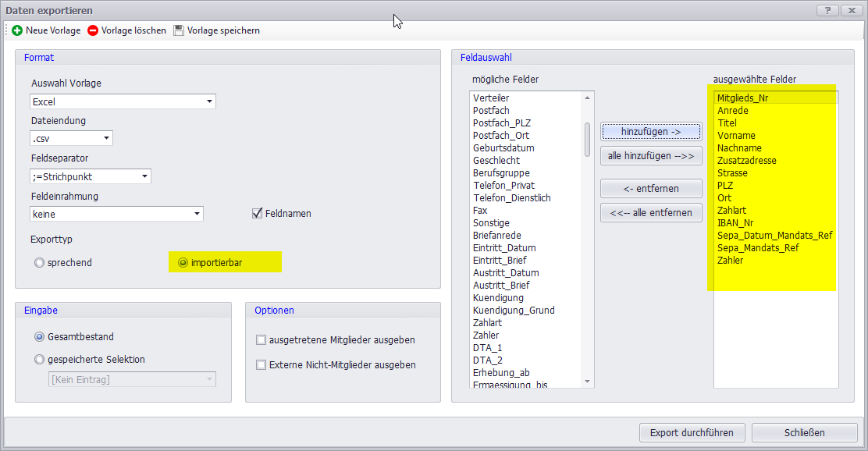868x451 pixels.
Task: Click the green Neue Vorlage plus icon
Action: tap(17, 30)
